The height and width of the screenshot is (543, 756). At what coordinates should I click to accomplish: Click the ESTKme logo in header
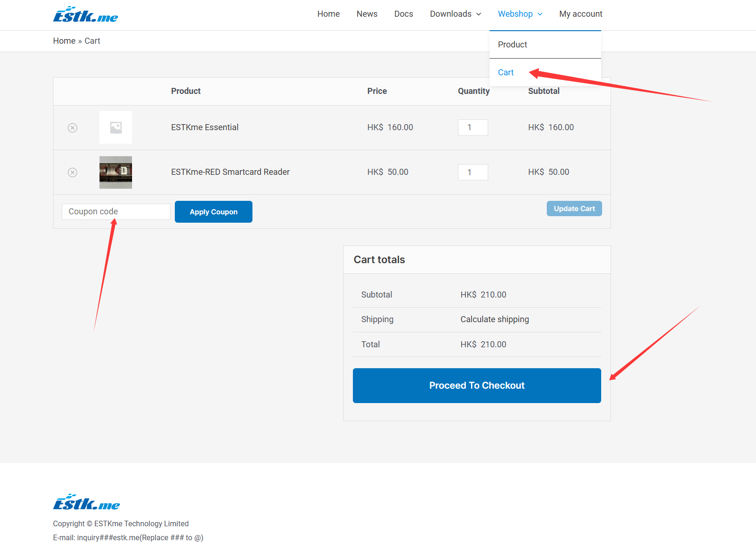pyautogui.click(x=86, y=15)
